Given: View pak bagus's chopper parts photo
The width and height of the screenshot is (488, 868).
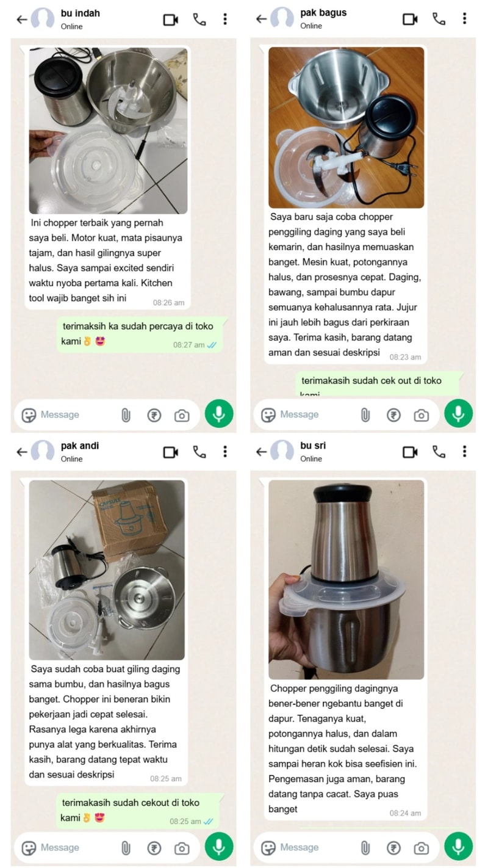Looking at the screenshot, I should click(x=346, y=128).
